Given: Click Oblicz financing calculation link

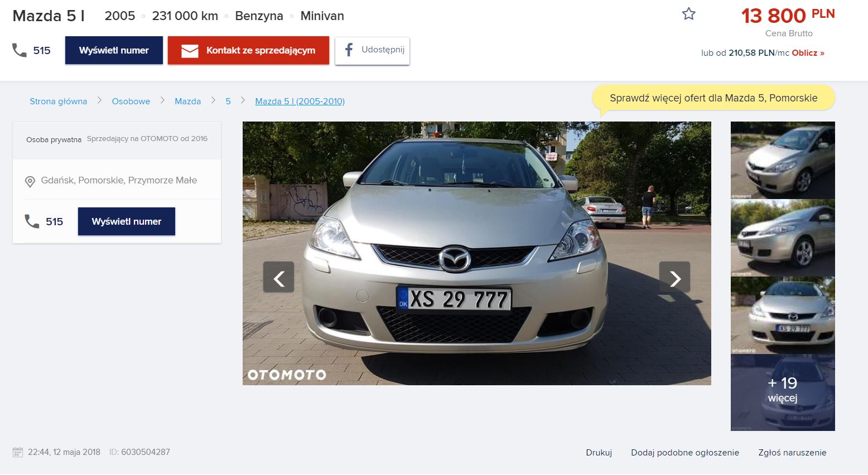Looking at the screenshot, I should click(x=807, y=53).
